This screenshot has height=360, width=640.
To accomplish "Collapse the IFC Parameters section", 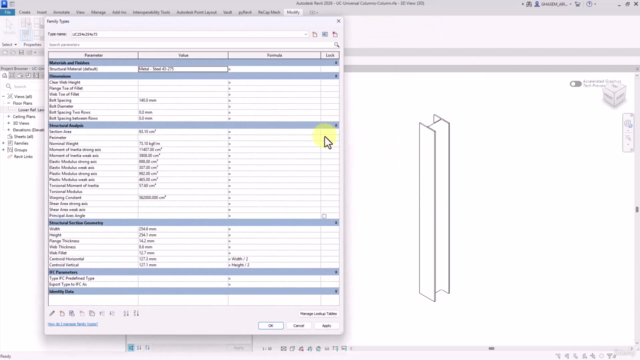I will pos(336,272).
